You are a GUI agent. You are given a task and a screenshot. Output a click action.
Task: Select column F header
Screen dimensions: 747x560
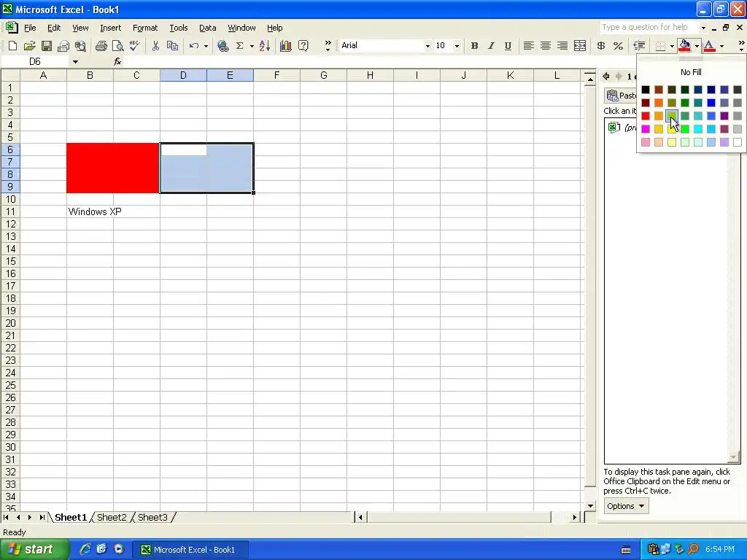tap(276, 75)
